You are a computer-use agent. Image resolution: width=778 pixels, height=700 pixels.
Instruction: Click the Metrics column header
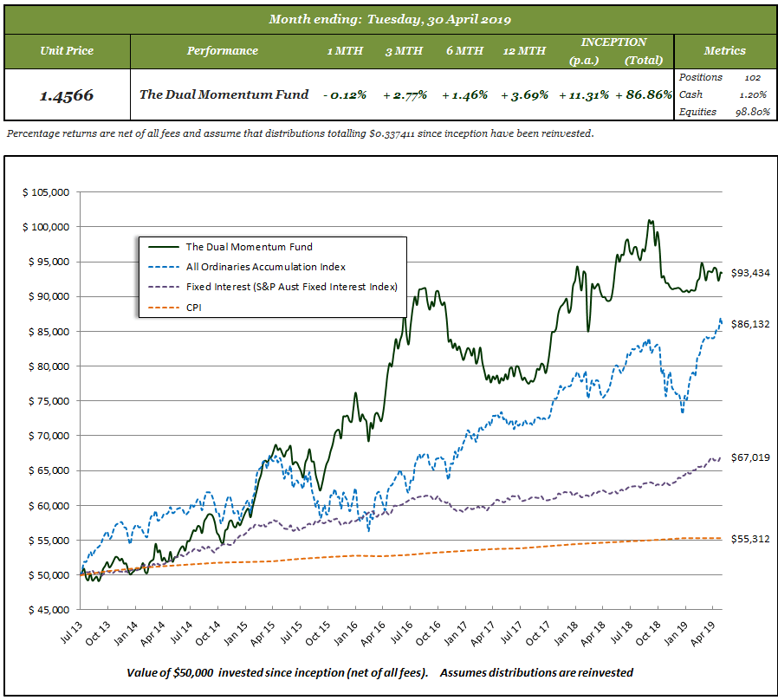724,50
